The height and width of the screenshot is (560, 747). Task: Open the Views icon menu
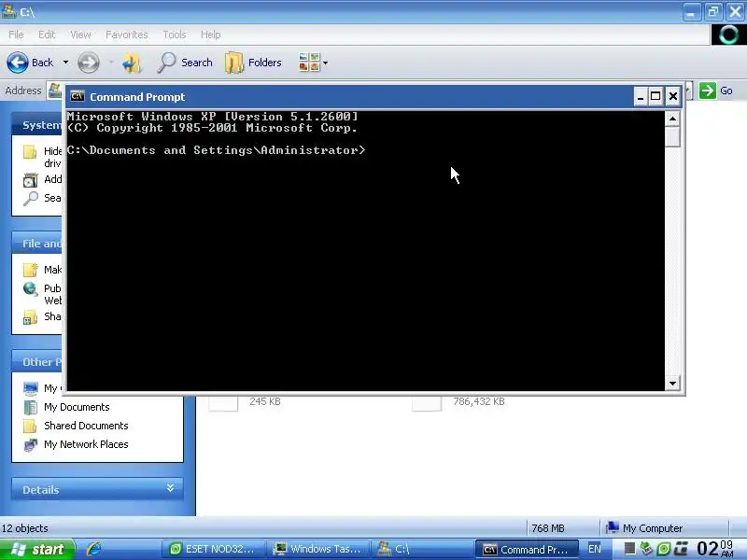click(x=309, y=63)
